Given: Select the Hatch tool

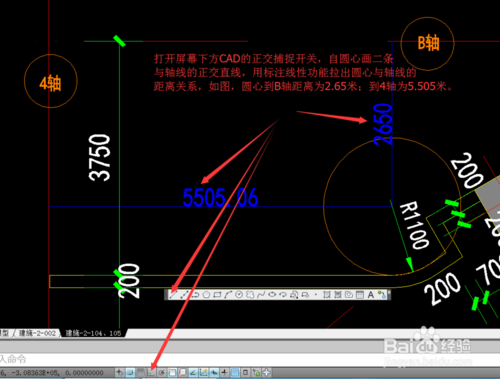Looking at the screenshot, I should coord(326,294).
